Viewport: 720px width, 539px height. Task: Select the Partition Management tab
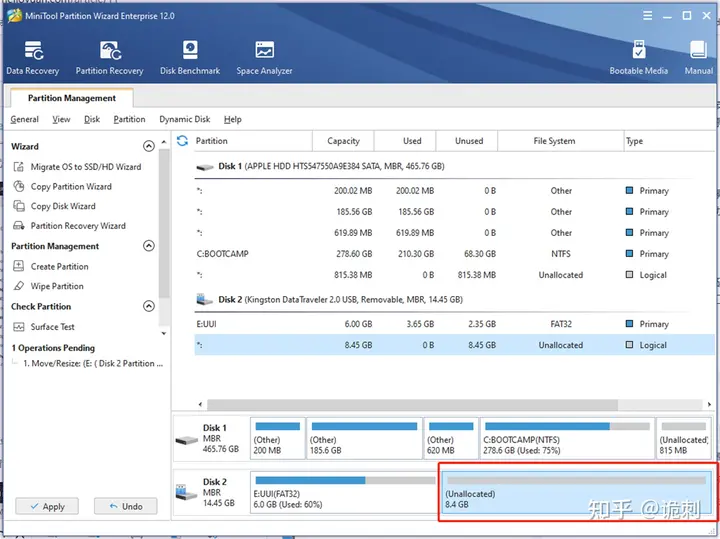pos(72,98)
